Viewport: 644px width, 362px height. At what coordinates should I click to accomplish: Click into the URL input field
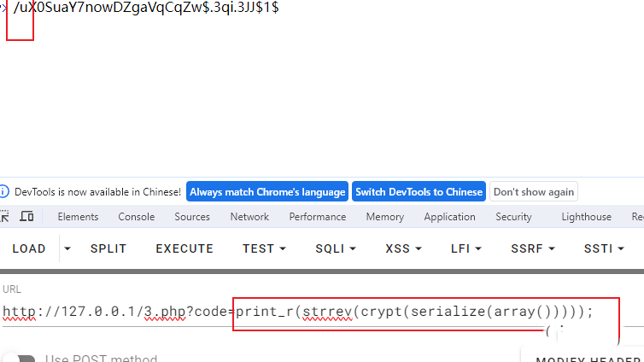coord(322,312)
